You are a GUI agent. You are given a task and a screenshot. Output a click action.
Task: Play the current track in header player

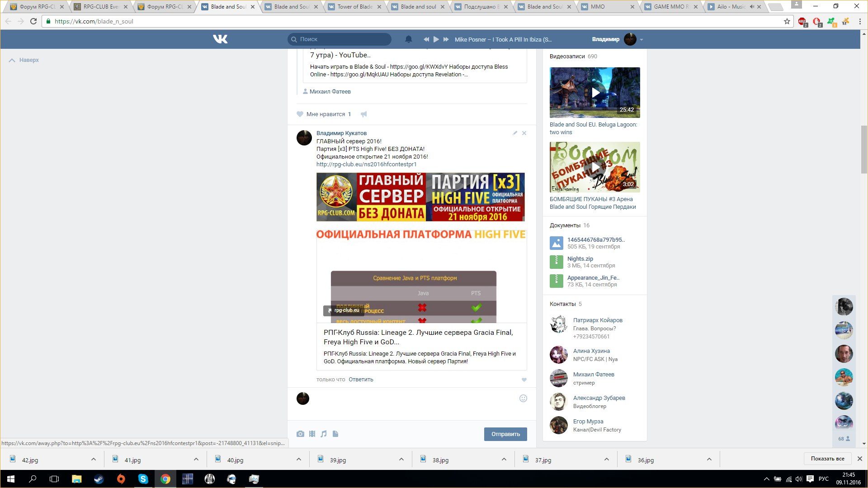coord(436,39)
